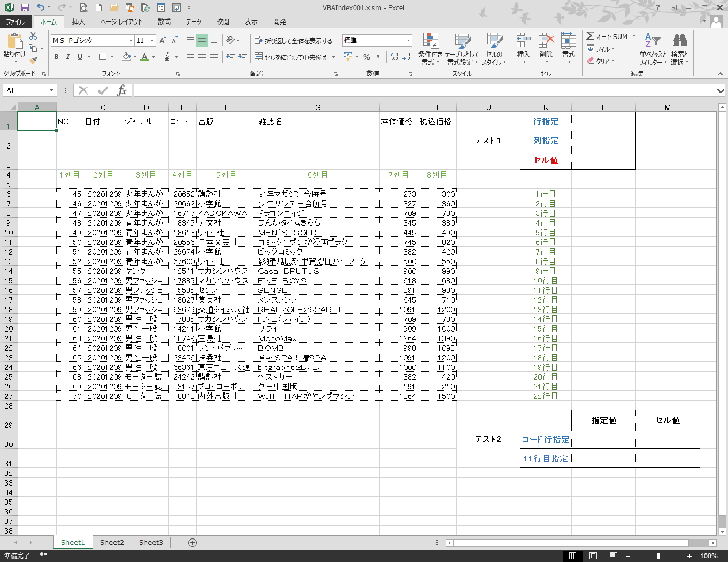Toggle bold formatting
This screenshot has height=562, width=728.
click(56, 57)
